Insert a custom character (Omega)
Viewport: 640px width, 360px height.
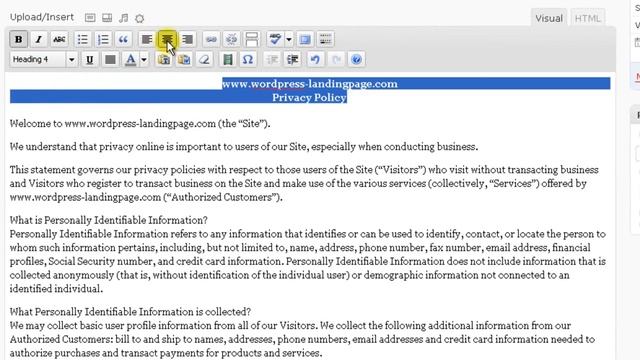tap(248, 60)
